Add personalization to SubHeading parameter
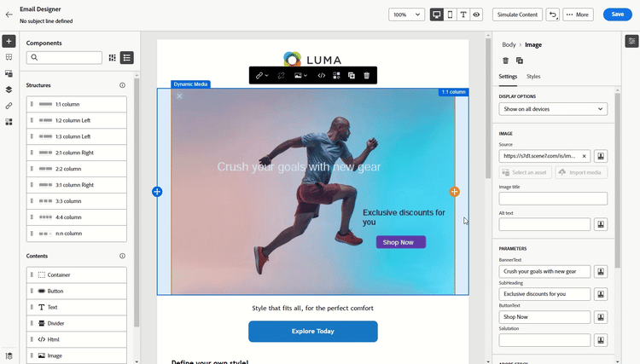Image resolution: width=640 pixels, height=364 pixels. click(x=601, y=294)
